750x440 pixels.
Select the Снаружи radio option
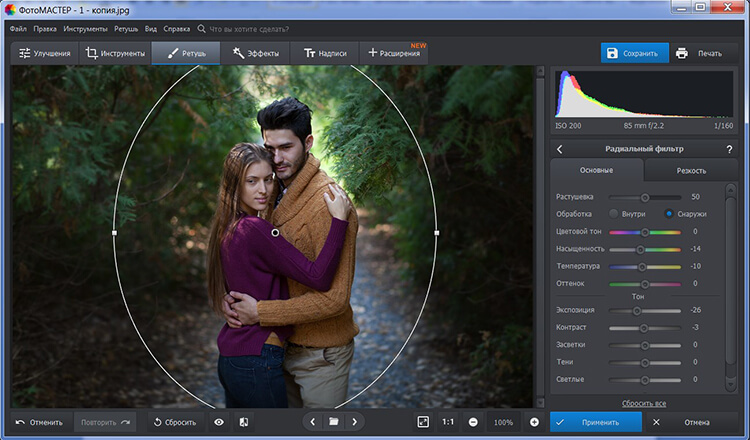(669, 214)
